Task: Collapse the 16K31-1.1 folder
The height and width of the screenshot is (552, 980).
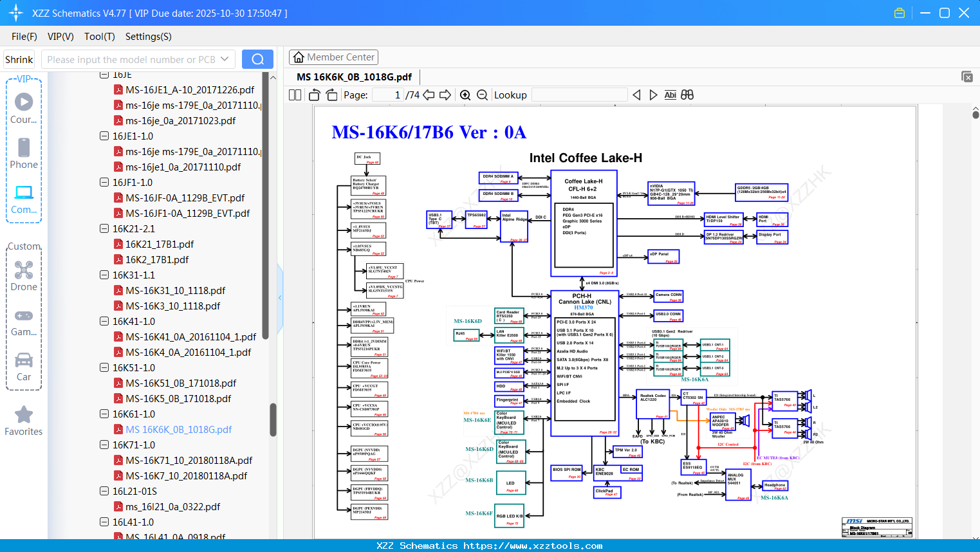Action: point(104,275)
